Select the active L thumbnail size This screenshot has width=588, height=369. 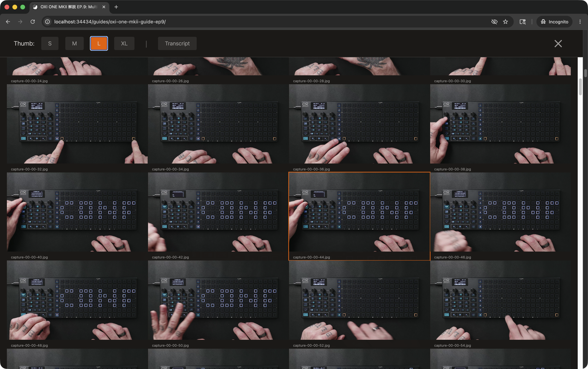pyautogui.click(x=99, y=44)
